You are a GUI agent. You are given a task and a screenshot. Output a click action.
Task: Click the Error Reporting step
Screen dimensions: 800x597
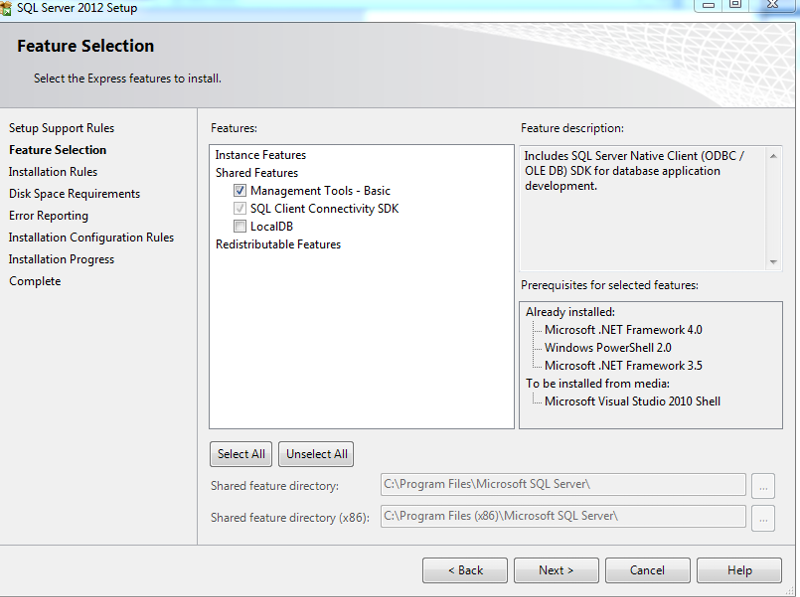[x=48, y=216]
